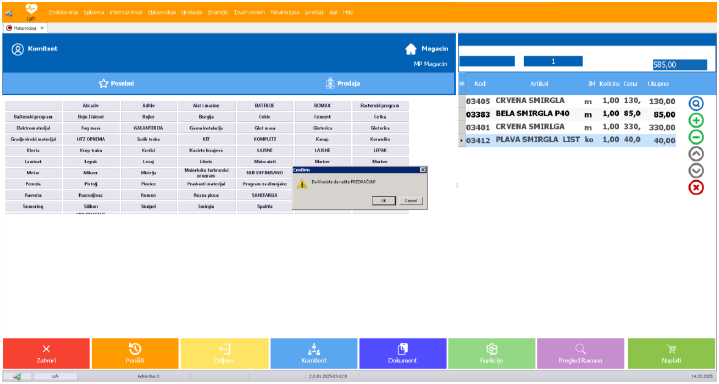
Task: Cancel the Confirm dialog
Action: (411, 200)
